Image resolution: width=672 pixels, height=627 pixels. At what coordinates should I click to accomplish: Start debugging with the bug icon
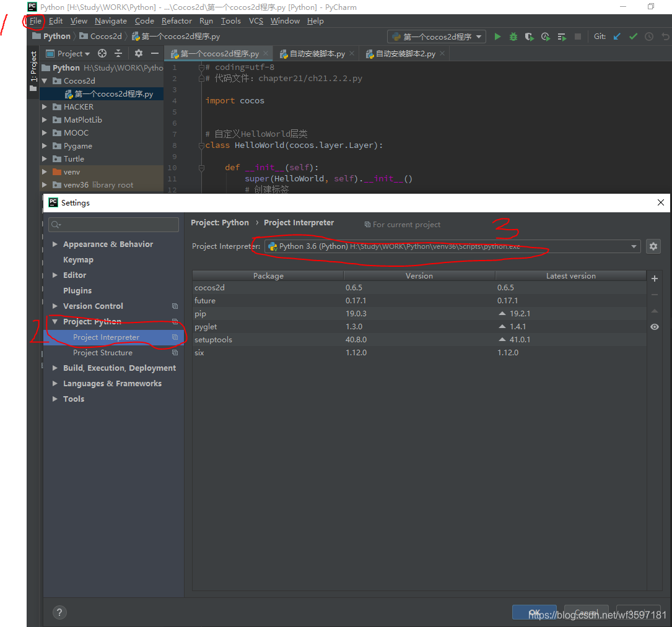513,37
